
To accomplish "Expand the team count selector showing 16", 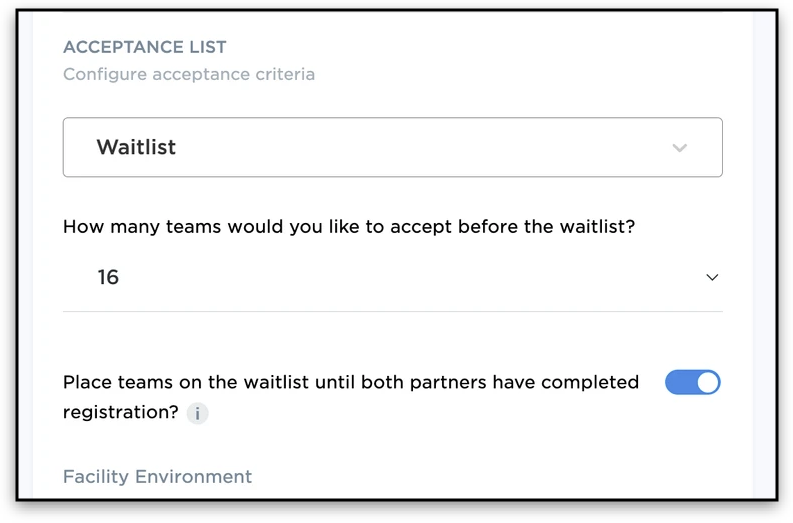I will coord(392,277).
